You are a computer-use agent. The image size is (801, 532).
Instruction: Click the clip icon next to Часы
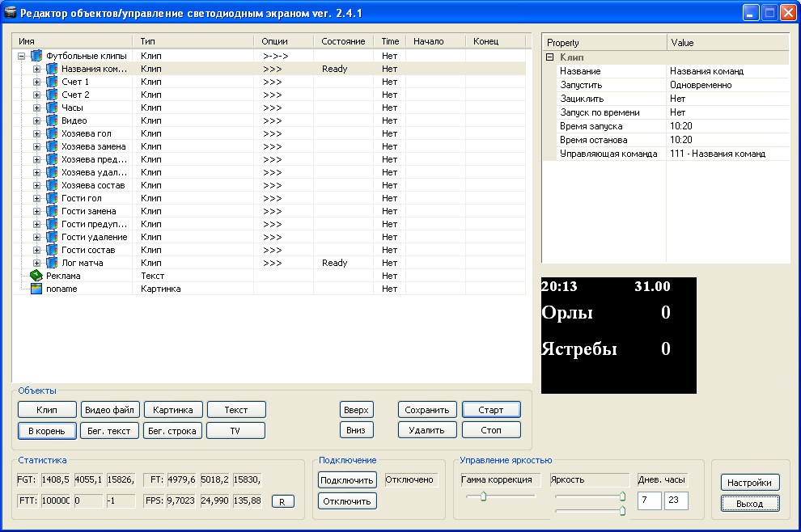[x=52, y=108]
